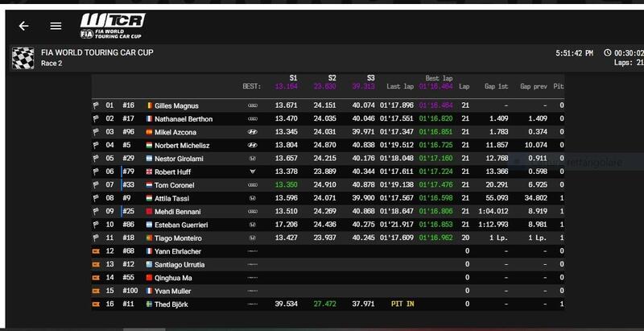Click Argentine flag beside Esteban Guerrieri

pos(150,225)
